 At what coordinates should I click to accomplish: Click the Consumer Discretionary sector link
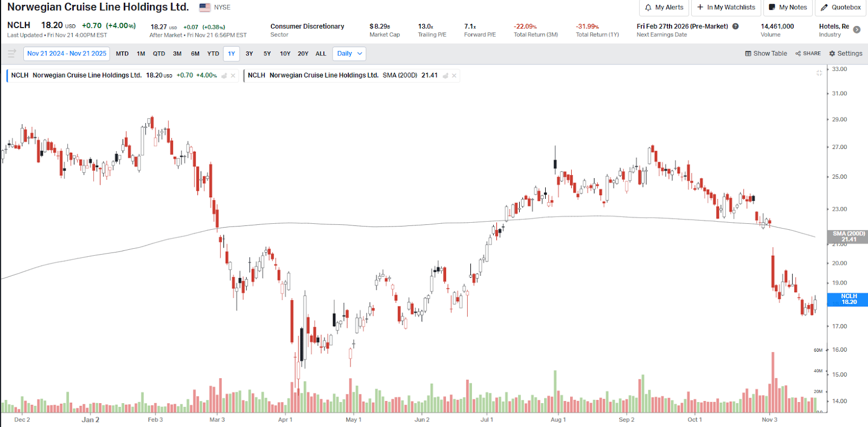coord(307,26)
